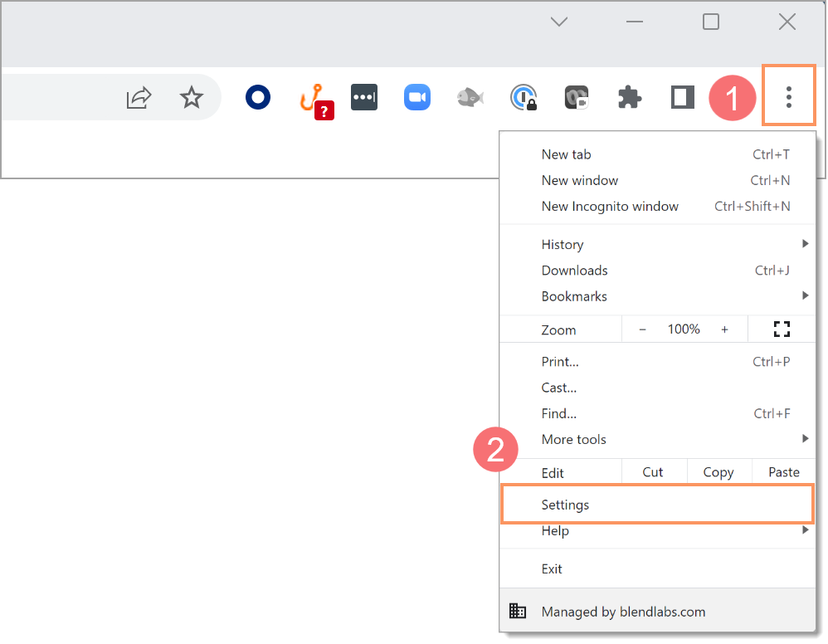
Task: Open the tab search chevron
Action: pos(558,22)
